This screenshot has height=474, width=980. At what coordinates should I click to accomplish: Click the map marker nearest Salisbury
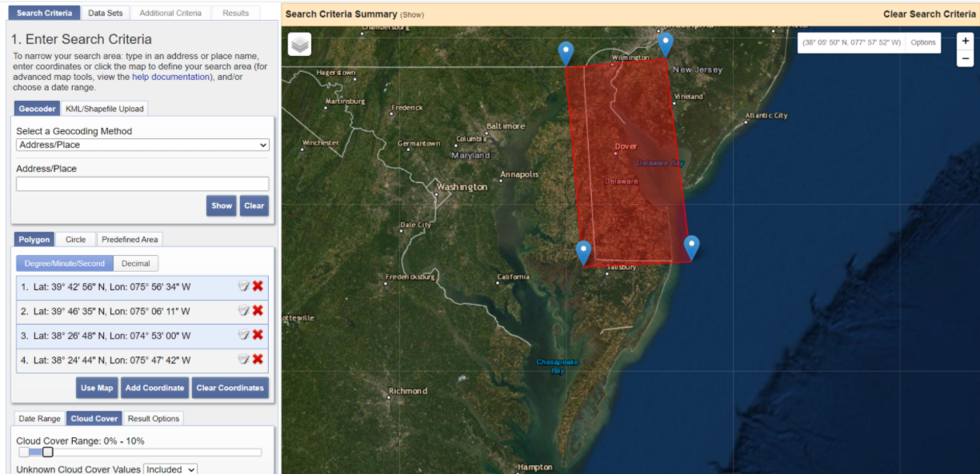point(583,251)
